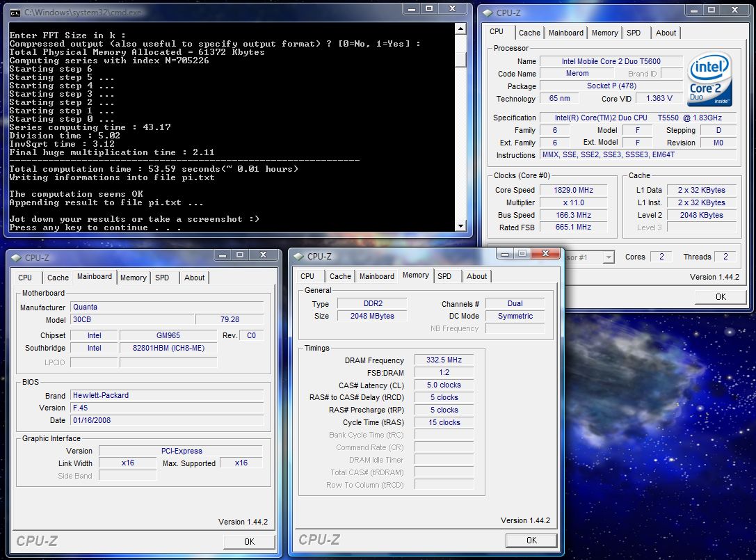This screenshot has height=560, width=756.
Task: Open the processor selection dropdown arrow
Action: 609,257
